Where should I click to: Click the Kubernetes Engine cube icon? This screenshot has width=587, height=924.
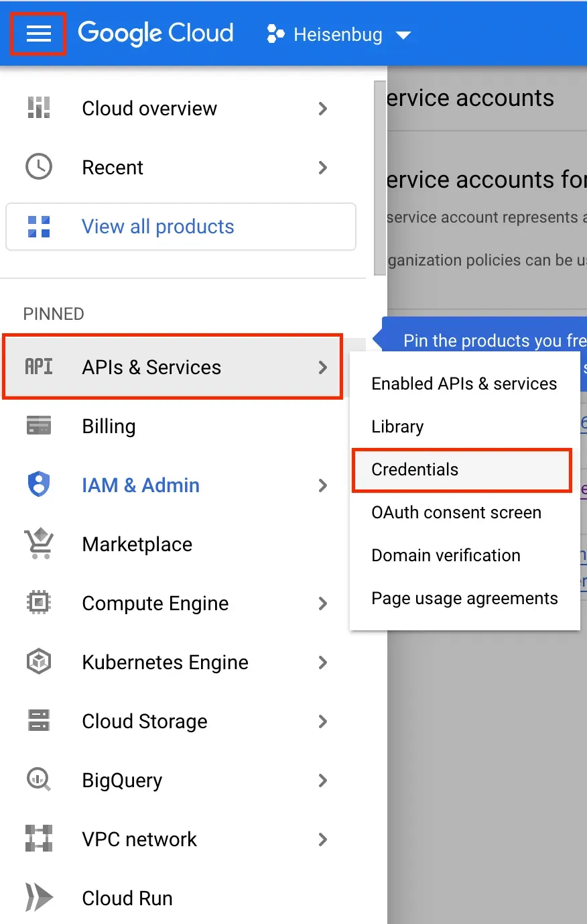[x=39, y=662]
